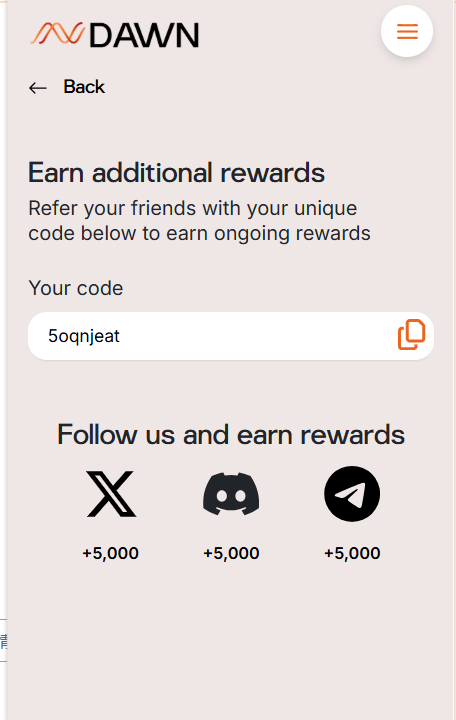
Task: Follow DAWN on X (Twitter)
Action: point(111,494)
